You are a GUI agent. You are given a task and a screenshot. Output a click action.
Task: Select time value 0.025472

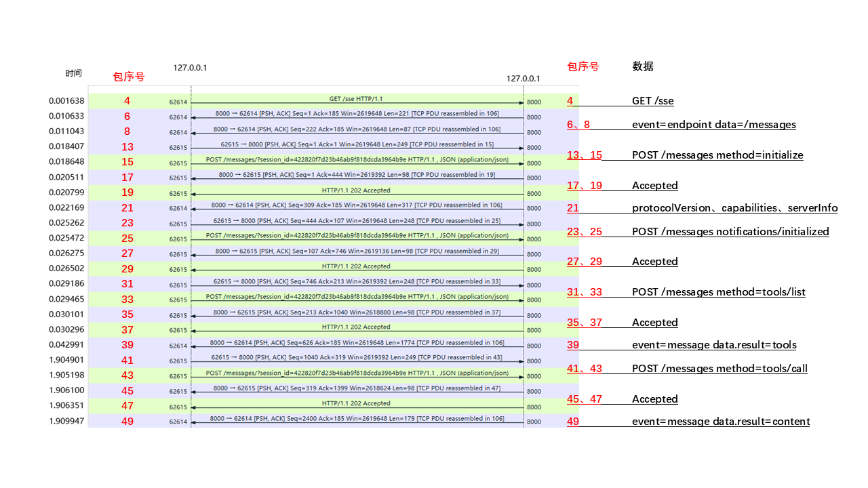tap(66, 238)
